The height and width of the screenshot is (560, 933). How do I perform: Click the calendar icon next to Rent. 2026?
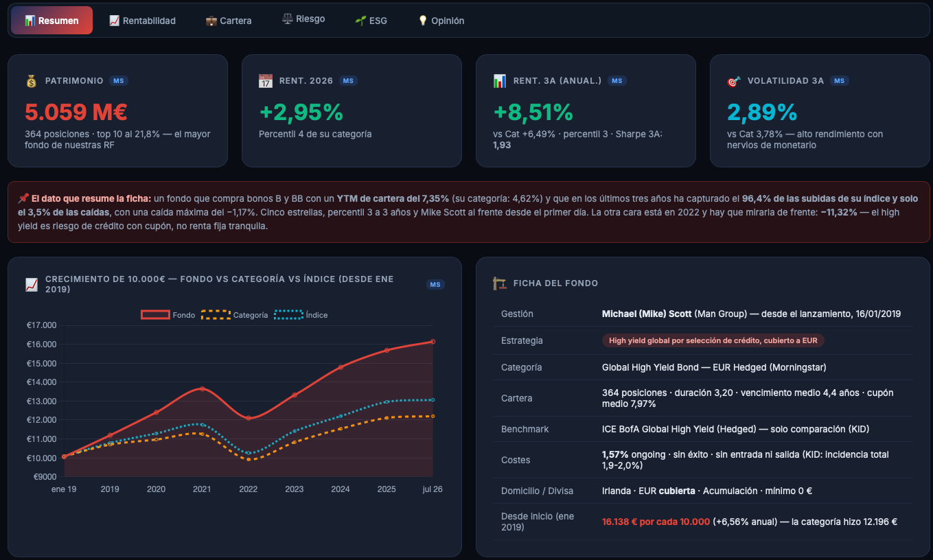(x=266, y=81)
